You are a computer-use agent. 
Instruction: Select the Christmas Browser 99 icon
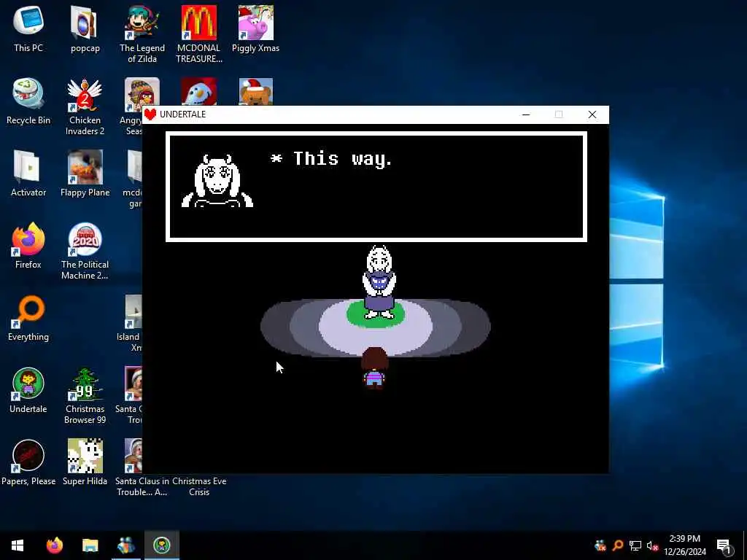pyautogui.click(x=85, y=396)
